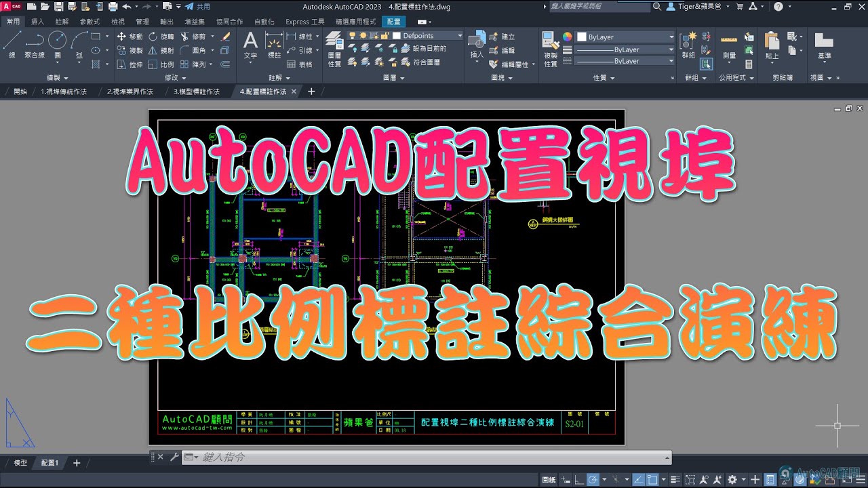This screenshot has height=488, width=868.
Task: Toggle polar tracking in status bar
Action: pos(593,480)
